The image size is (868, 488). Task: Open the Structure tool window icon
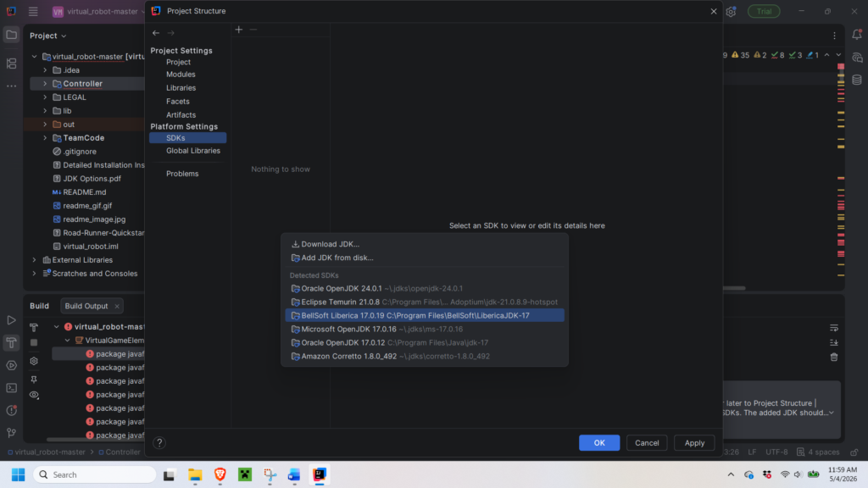click(x=11, y=64)
